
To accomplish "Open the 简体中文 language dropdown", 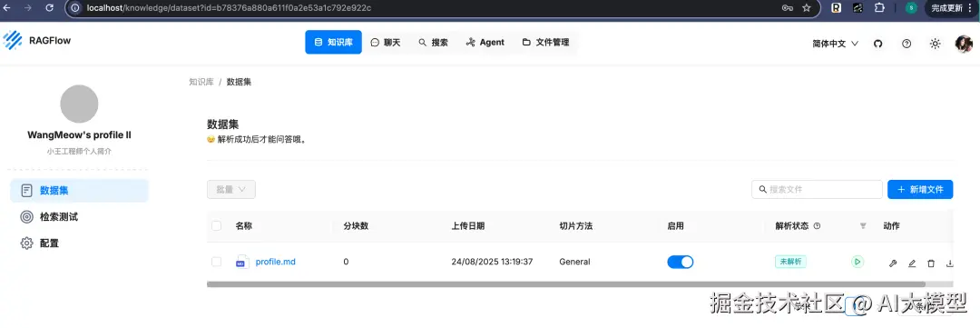I will coord(836,44).
